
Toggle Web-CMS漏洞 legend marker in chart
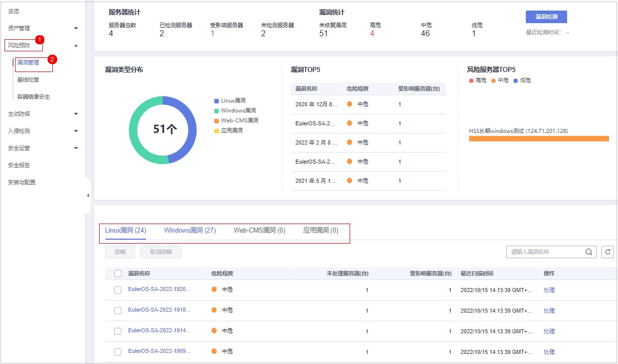(x=217, y=121)
